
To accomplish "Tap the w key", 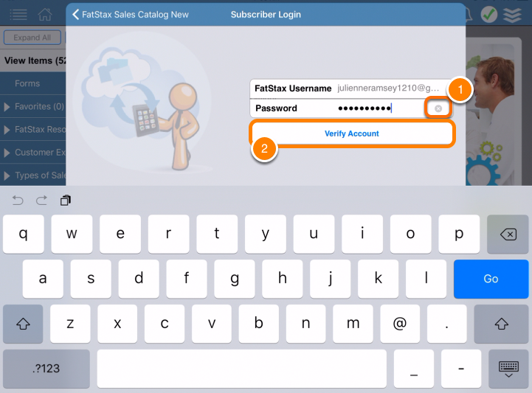I will (72, 234).
